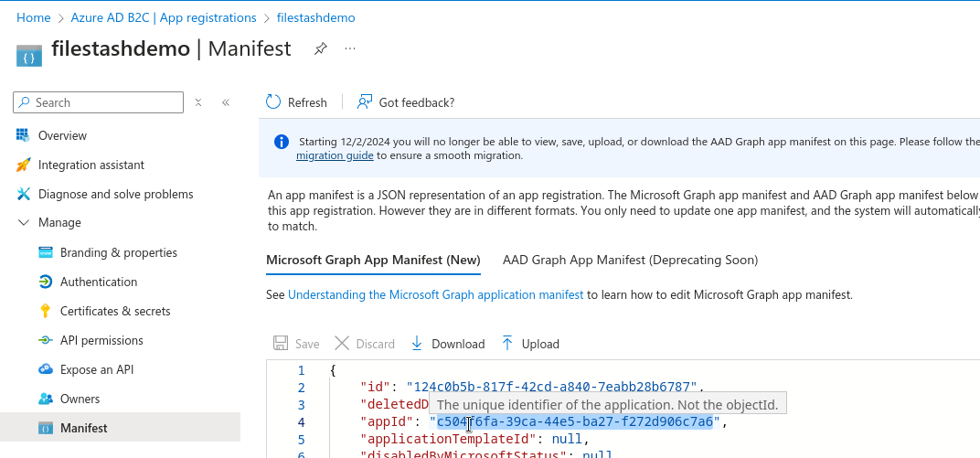Click the id value 124c0b5b-817f-42cd-a840-7eabb28b6787
The image size is (980, 458).
(552, 388)
